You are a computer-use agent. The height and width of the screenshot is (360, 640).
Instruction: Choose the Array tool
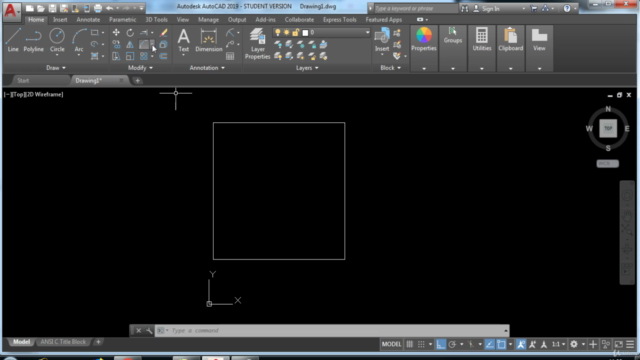pyautogui.click(x=144, y=56)
